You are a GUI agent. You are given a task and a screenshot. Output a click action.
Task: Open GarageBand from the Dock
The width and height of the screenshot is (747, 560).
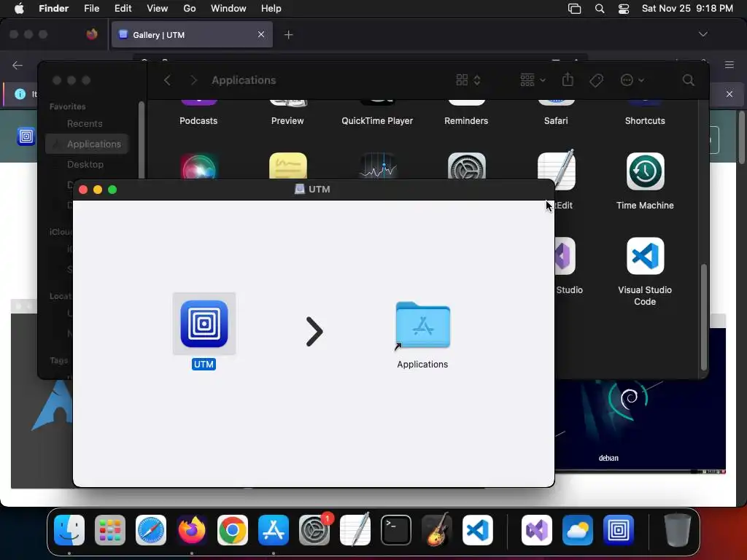[437, 530]
